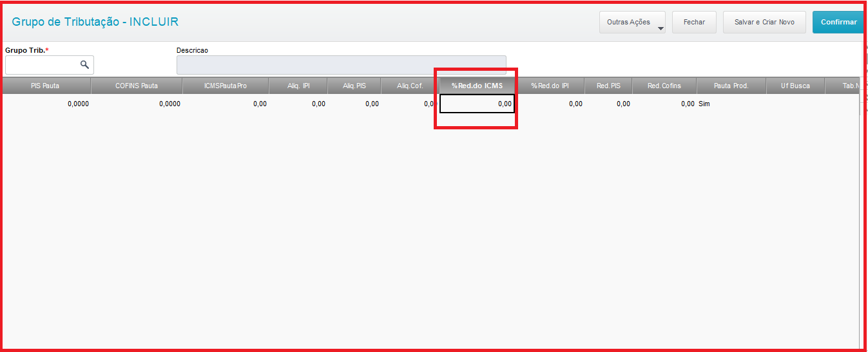Click the Fechar button
Screen dimensions: 868x352
pyautogui.click(x=694, y=22)
